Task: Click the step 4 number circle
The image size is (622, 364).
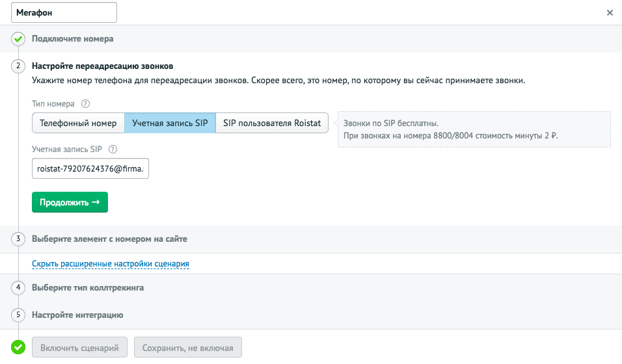Action: point(18,287)
